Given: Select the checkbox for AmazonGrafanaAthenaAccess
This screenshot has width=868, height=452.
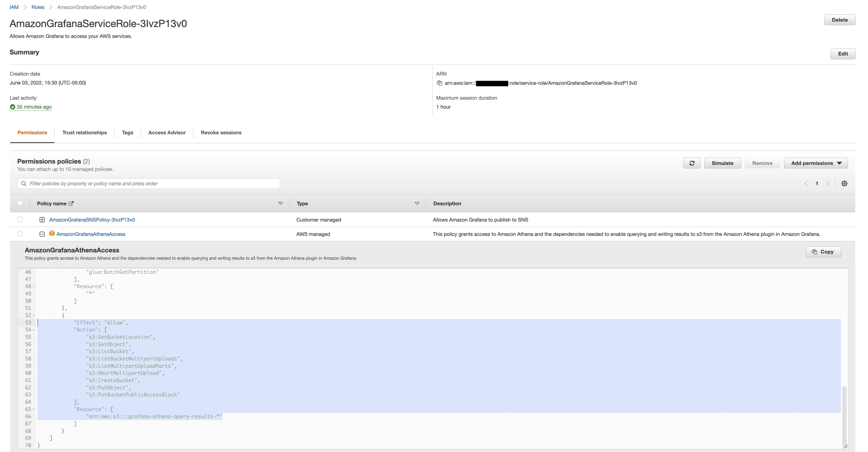Looking at the screenshot, I should 20,233.
